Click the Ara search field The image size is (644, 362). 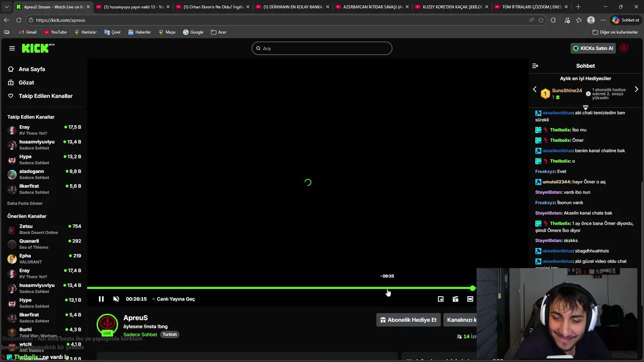322,48
